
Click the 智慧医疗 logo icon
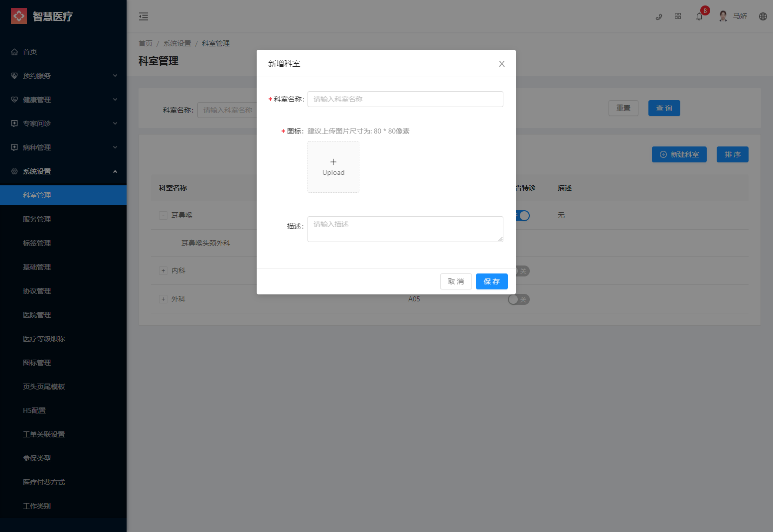click(19, 16)
